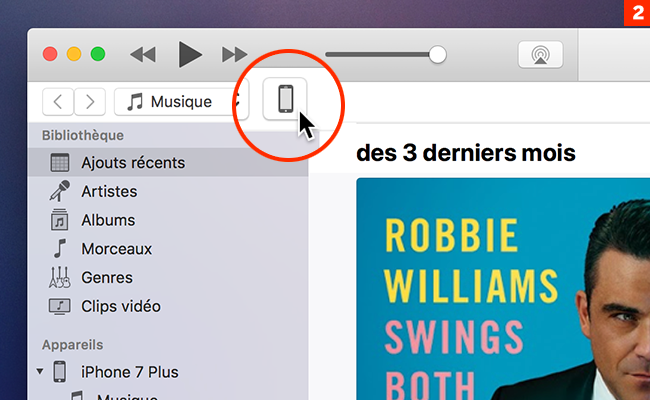
Task: Skip back with the rewind button
Action: (143, 54)
